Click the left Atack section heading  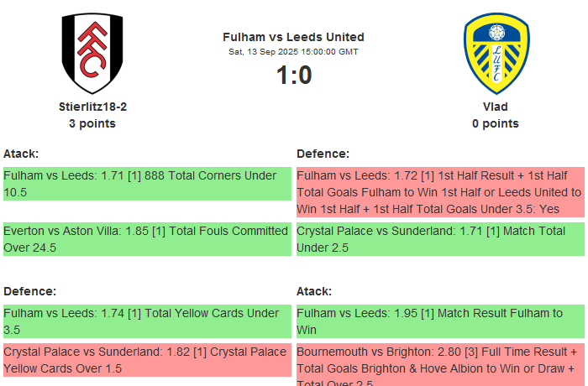[x=21, y=154]
